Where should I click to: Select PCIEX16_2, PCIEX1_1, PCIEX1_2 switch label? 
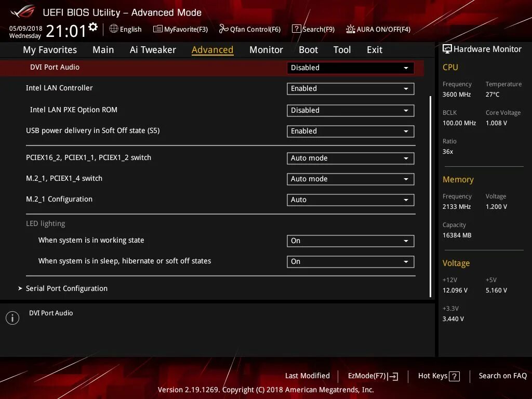[88, 157]
